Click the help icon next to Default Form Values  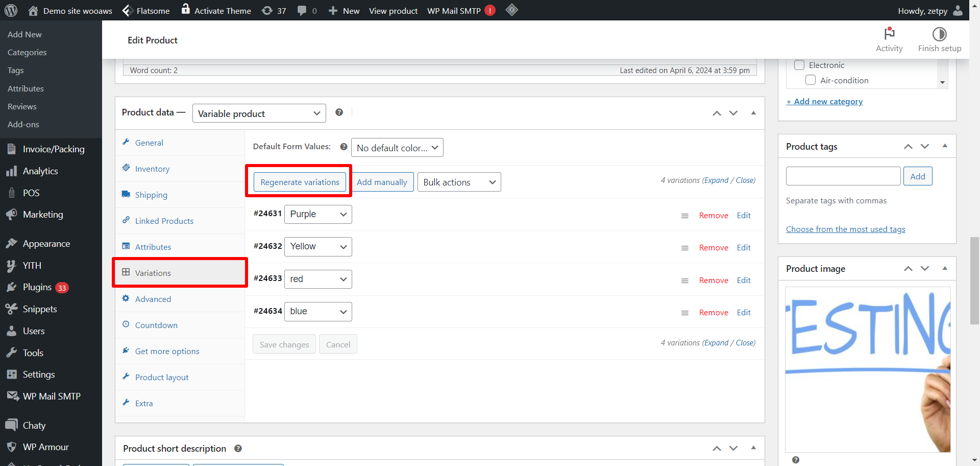click(344, 147)
